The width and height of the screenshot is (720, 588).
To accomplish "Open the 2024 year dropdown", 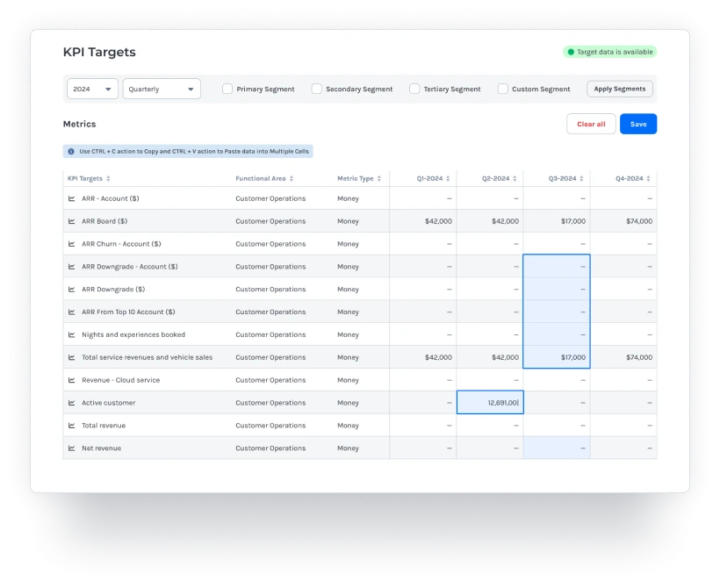I will click(x=93, y=89).
